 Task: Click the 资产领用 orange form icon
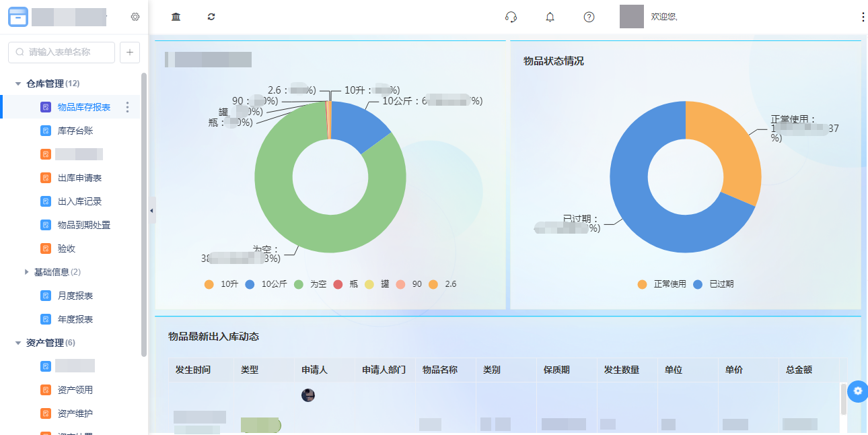pyautogui.click(x=46, y=390)
